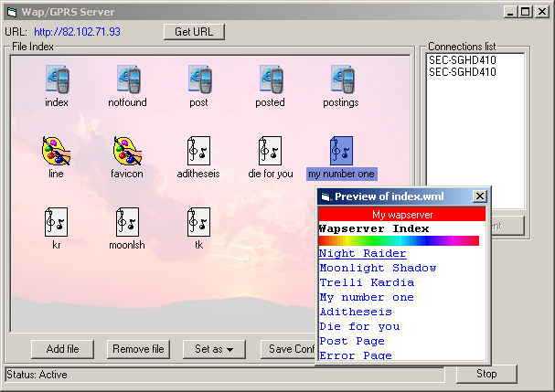Stop the server with Stop button
The image size is (555, 392).
coord(486,374)
